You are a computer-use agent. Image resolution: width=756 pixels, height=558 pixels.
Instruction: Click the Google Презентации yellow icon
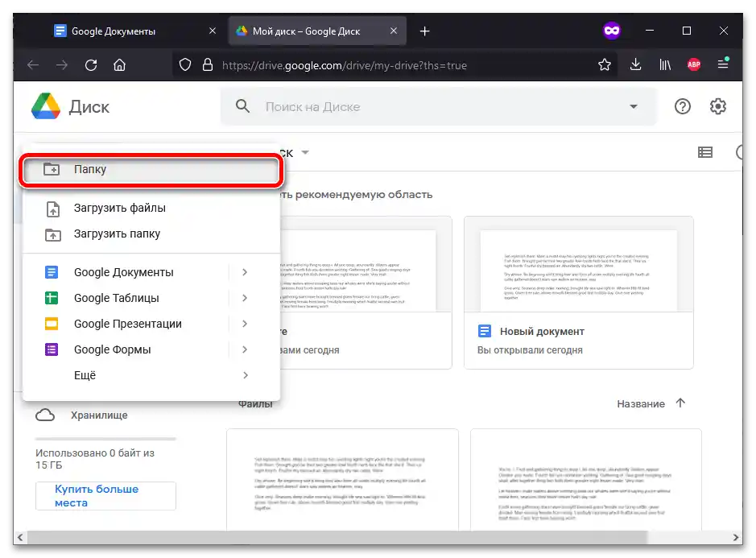(52, 324)
